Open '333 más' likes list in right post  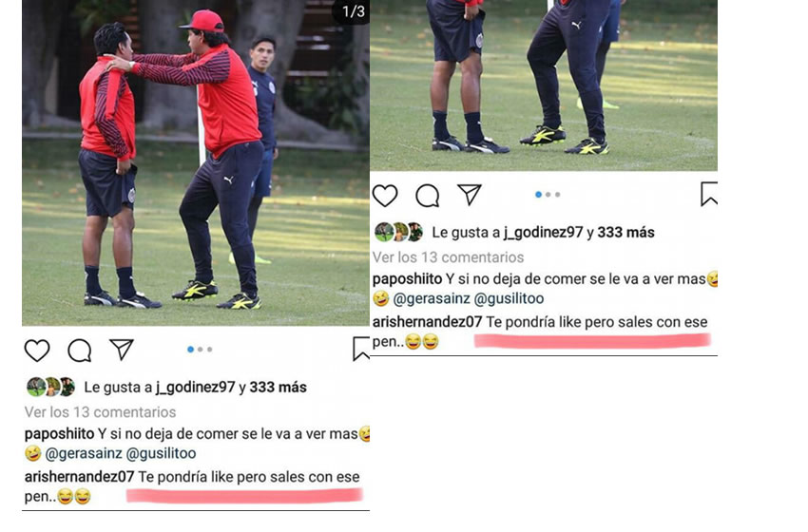coord(625,232)
